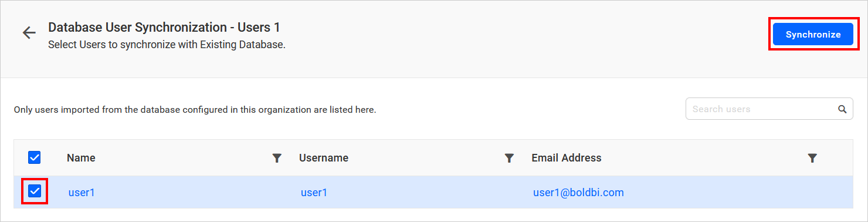This screenshot has width=868, height=222.
Task: Click the user1@boldbi.com email address
Action: pos(578,192)
